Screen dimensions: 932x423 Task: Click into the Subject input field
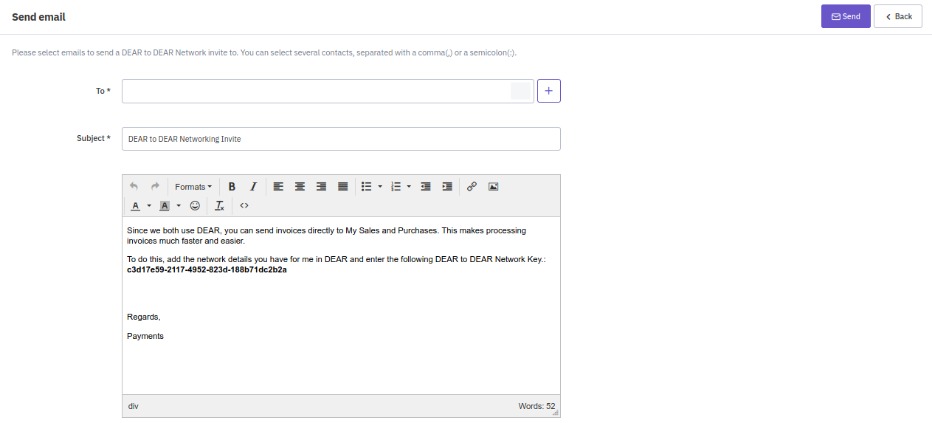[x=340, y=139]
